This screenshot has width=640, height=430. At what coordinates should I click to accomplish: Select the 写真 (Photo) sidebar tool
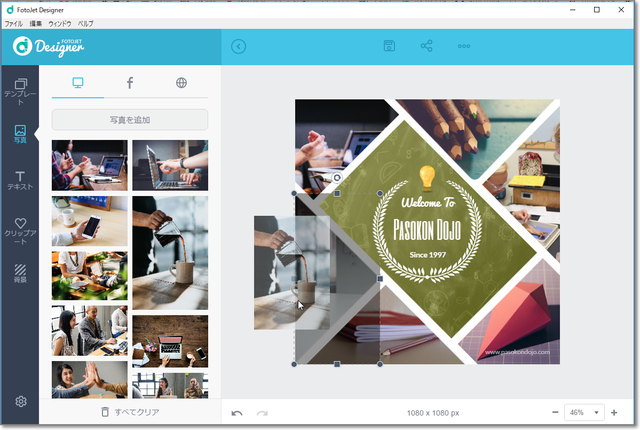(x=19, y=134)
